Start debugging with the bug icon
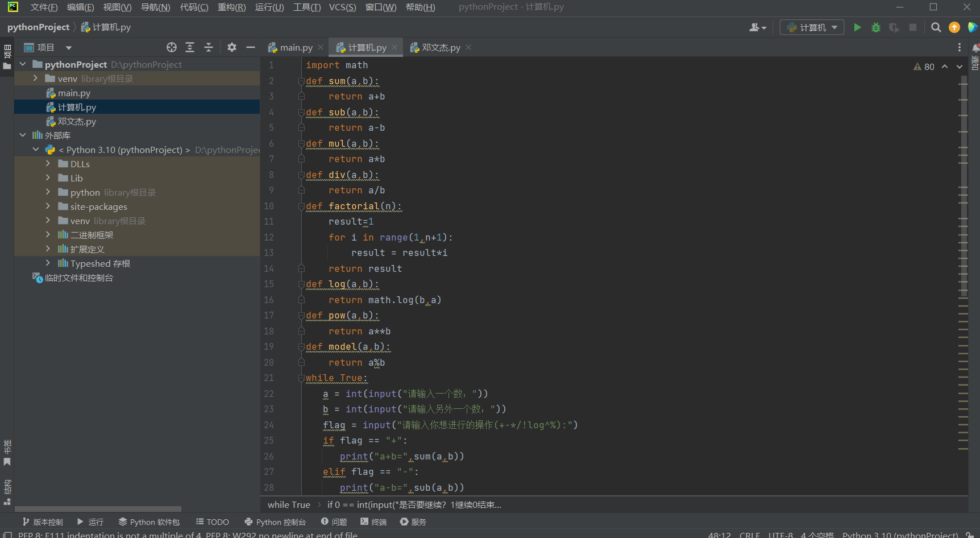Image resolution: width=980 pixels, height=538 pixels. click(875, 27)
